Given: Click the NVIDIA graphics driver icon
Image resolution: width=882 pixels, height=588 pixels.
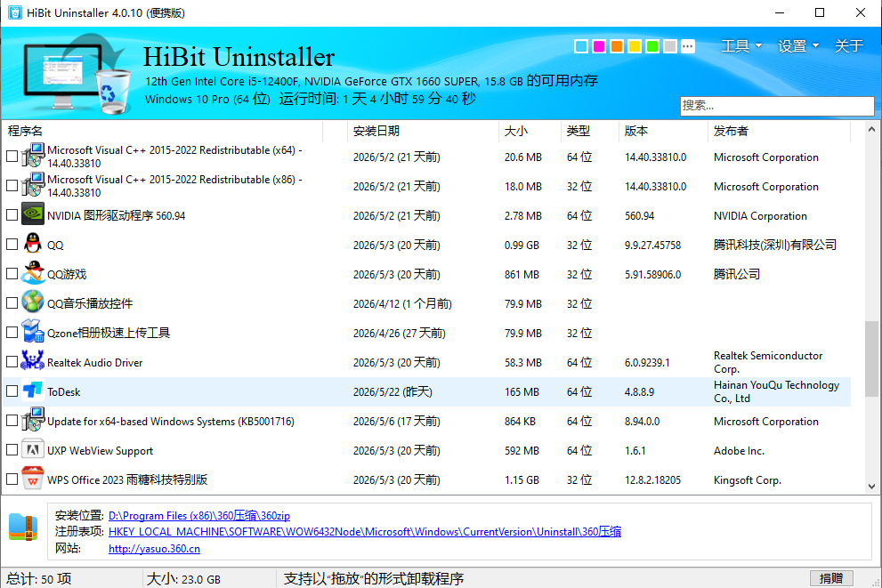Looking at the screenshot, I should point(33,214).
